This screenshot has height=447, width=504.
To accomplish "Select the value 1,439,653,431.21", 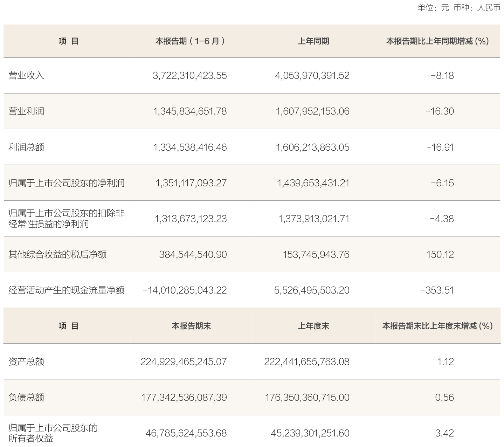I will pyautogui.click(x=313, y=183).
